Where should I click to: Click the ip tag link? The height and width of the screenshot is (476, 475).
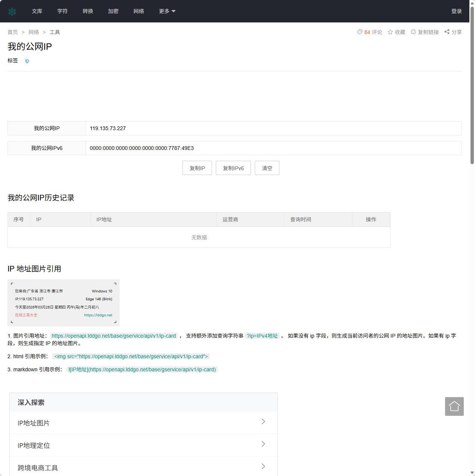[x=27, y=61]
